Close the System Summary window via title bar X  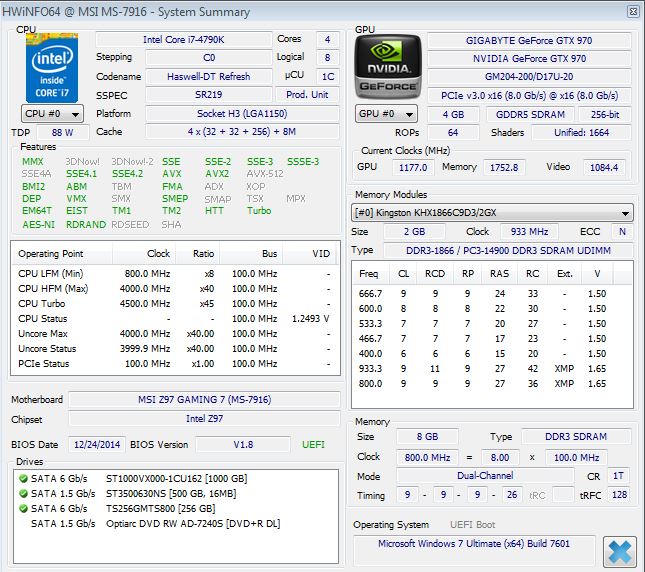coord(633,12)
